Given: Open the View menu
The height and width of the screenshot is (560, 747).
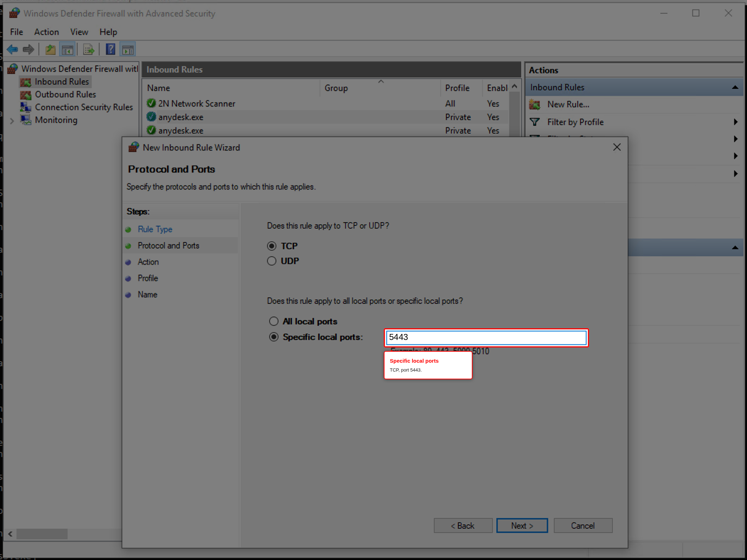Looking at the screenshot, I should (x=79, y=32).
